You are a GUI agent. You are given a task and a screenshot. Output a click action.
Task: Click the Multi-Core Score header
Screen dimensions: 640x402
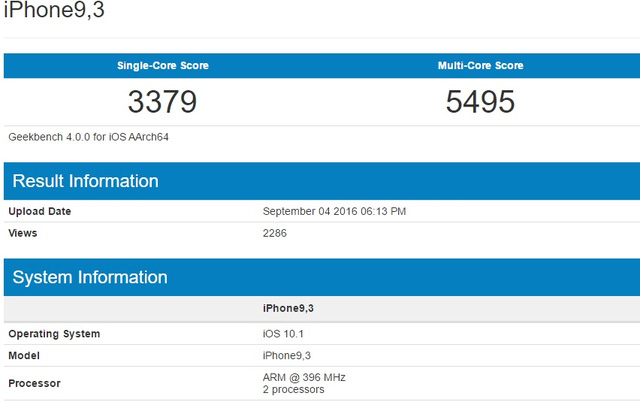coord(480,65)
